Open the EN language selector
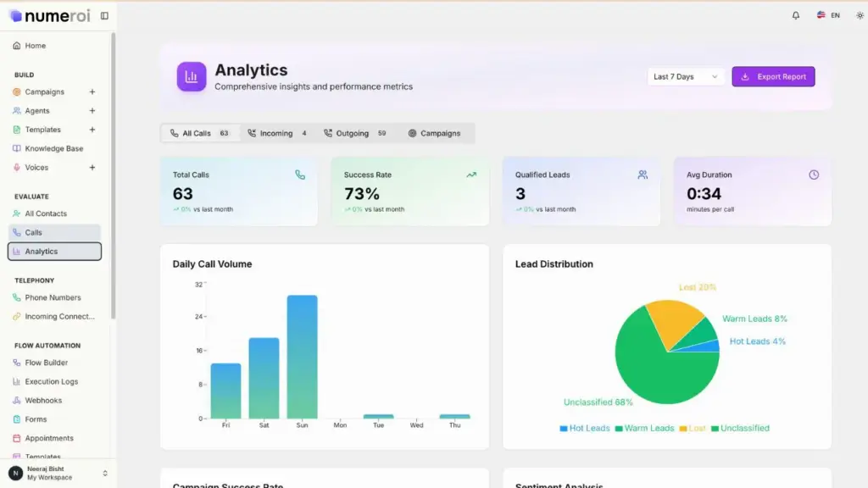This screenshot has height=488, width=868. coord(828,15)
